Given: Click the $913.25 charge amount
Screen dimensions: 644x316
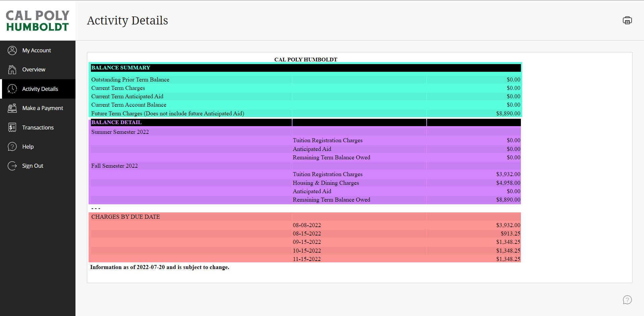Looking at the screenshot, I should pos(511,233).
